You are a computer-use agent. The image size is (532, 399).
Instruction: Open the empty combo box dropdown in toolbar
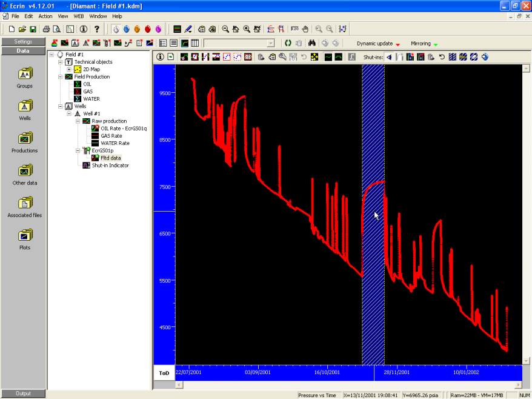click(x=270, y=43)
